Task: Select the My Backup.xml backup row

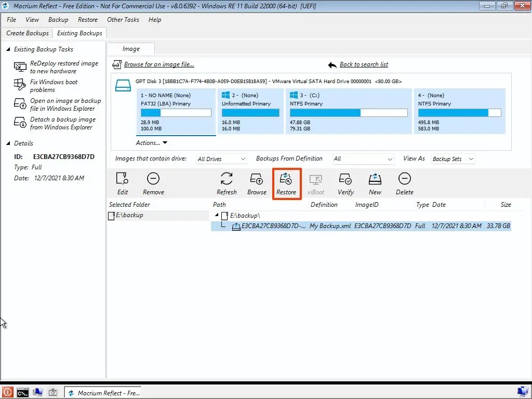Action: tap(361, 226)
